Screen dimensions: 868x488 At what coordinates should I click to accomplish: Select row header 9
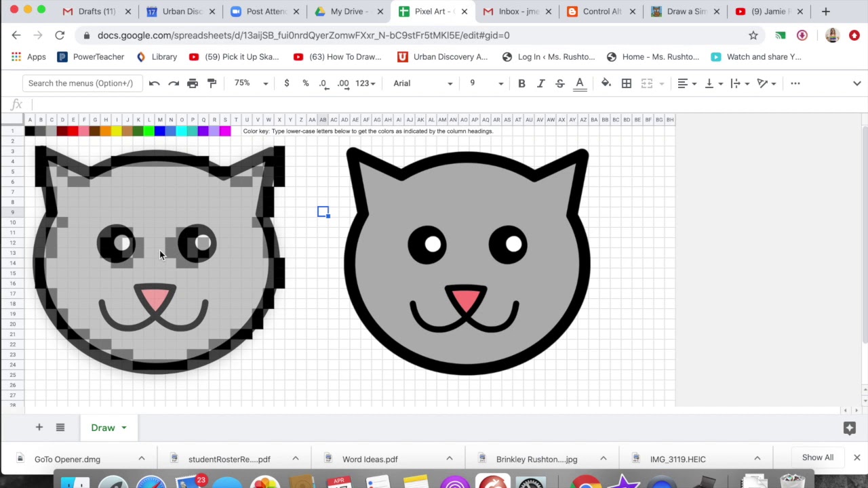tap(12, 212)
